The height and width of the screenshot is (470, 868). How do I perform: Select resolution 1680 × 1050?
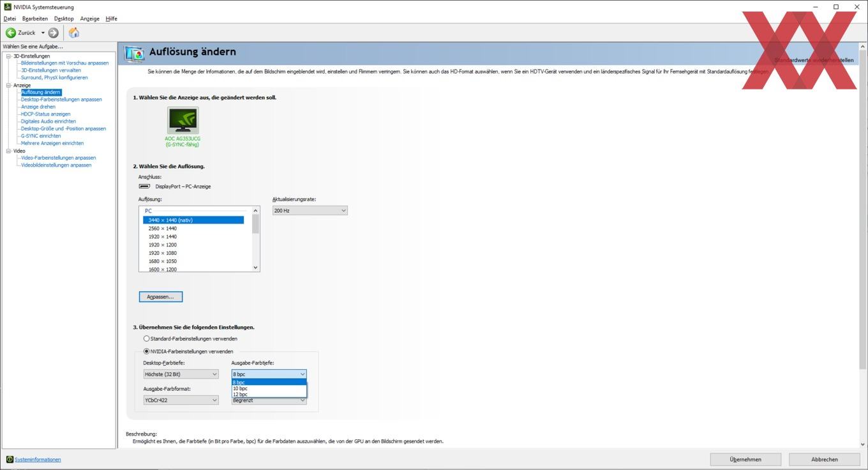(x=163, y=261)
